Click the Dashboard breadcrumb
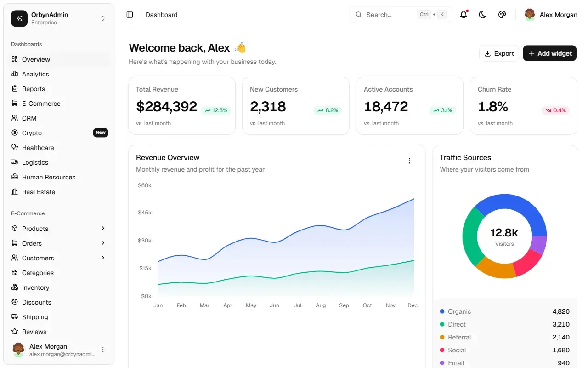 pos(161,15)
